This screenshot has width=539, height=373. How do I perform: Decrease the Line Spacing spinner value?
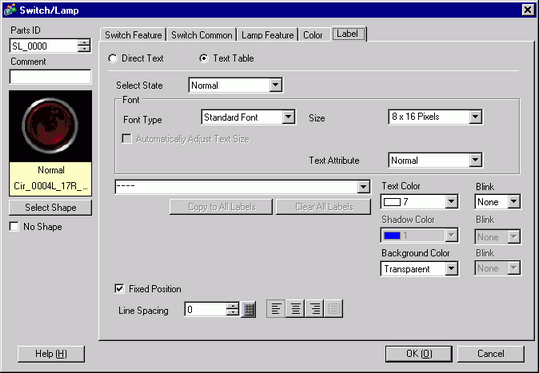[232, 313]
